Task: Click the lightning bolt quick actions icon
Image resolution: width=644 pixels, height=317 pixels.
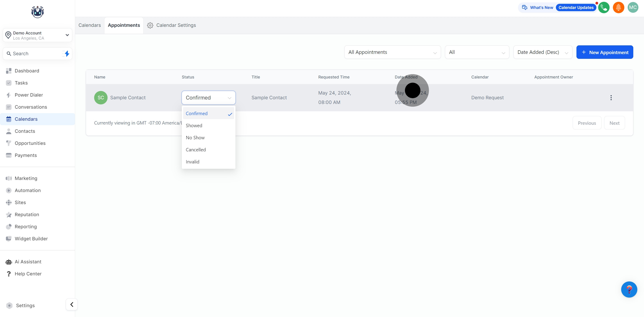Action: coord(67,53)
